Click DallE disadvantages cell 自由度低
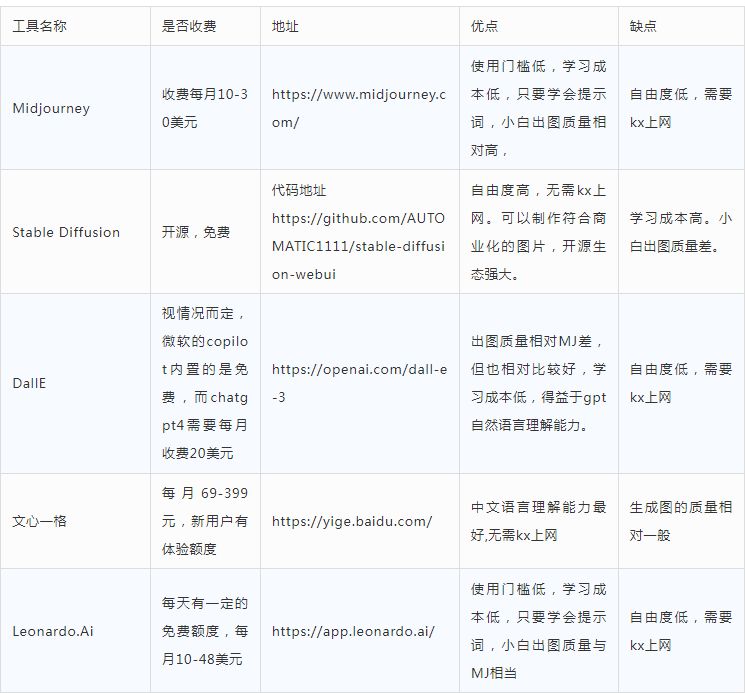 [681, 383]
